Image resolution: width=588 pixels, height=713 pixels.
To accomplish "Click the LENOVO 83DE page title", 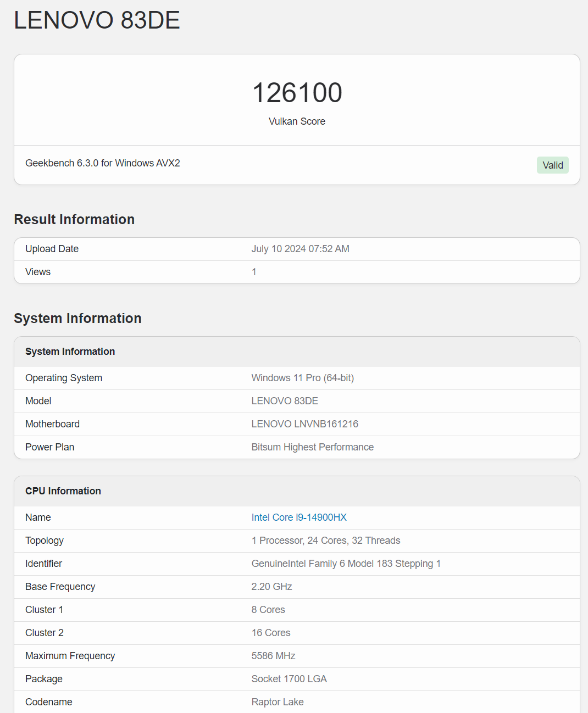I will 97,20.
